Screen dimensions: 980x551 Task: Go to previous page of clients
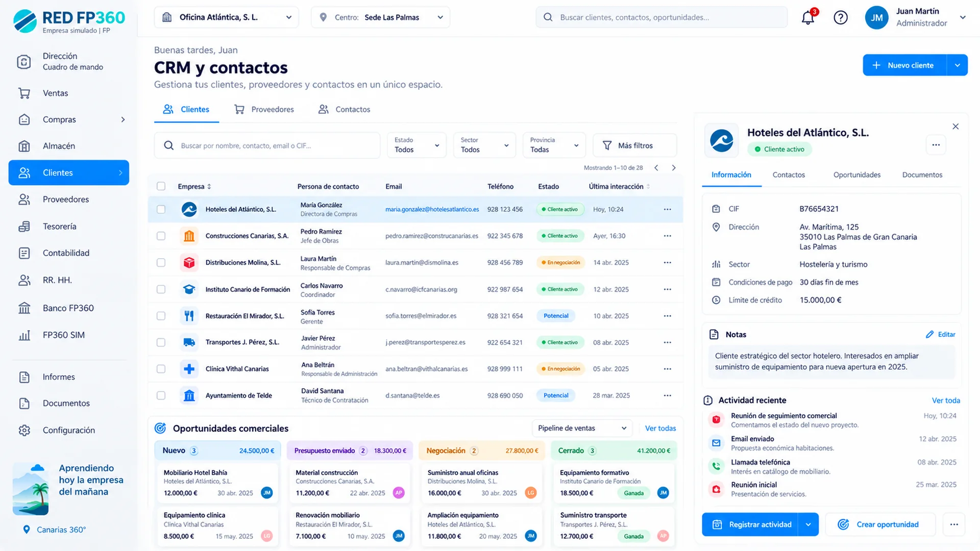pyautogui.click(x=656, y=168)
